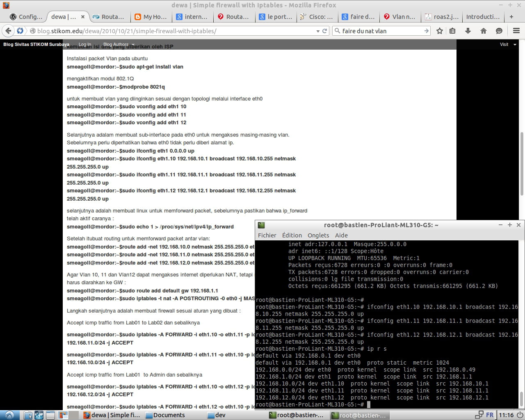The image size is (525, 420).
Task: Click the chat bubble toolbar icon
Action: 499,31
